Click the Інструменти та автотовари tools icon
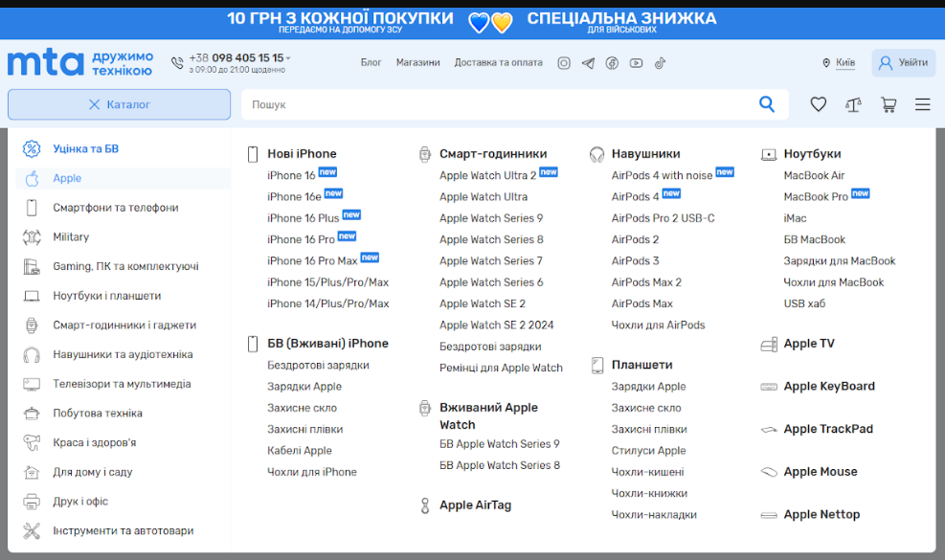 coord(32,530)
